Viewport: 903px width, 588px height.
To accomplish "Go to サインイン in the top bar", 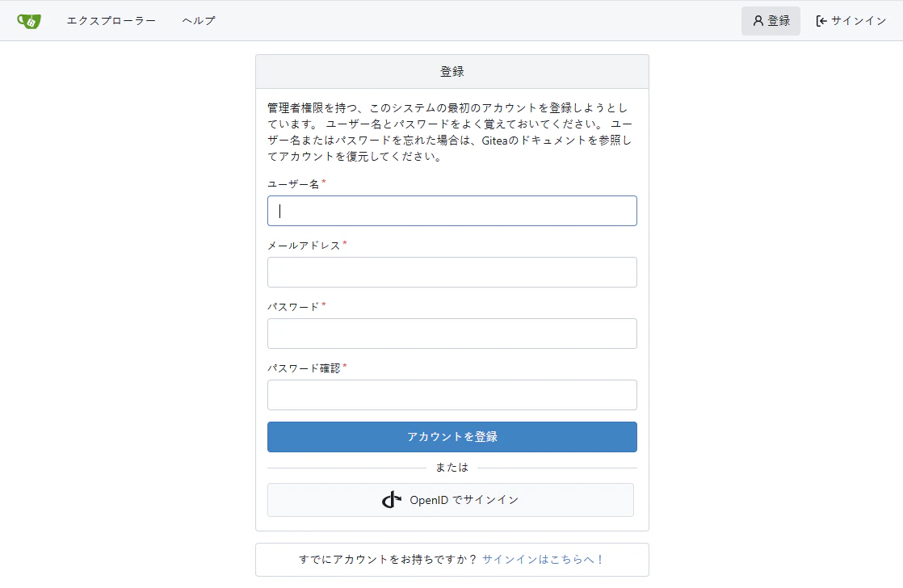I will pyautogui.click(x=851, y=21).
